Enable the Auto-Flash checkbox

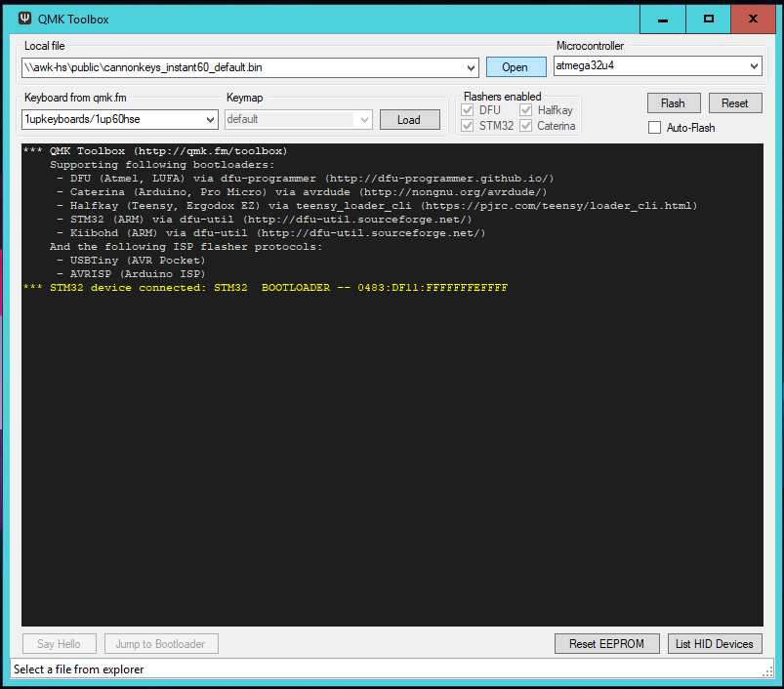(654, 128)
